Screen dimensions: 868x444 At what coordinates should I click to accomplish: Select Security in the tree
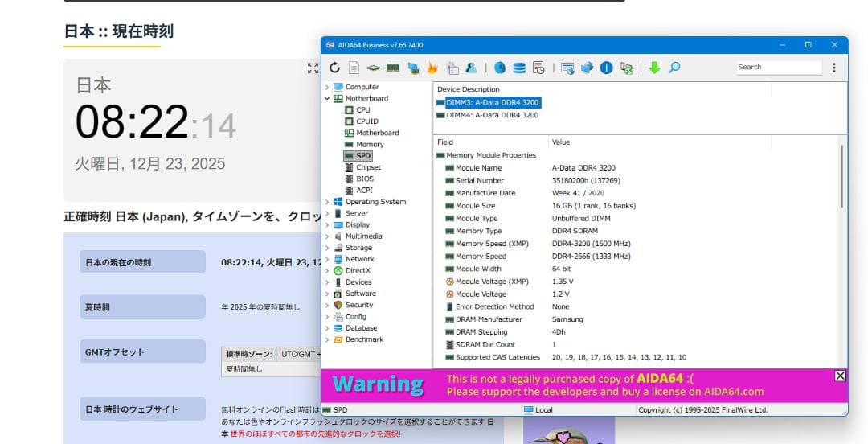tap(359, 305)
